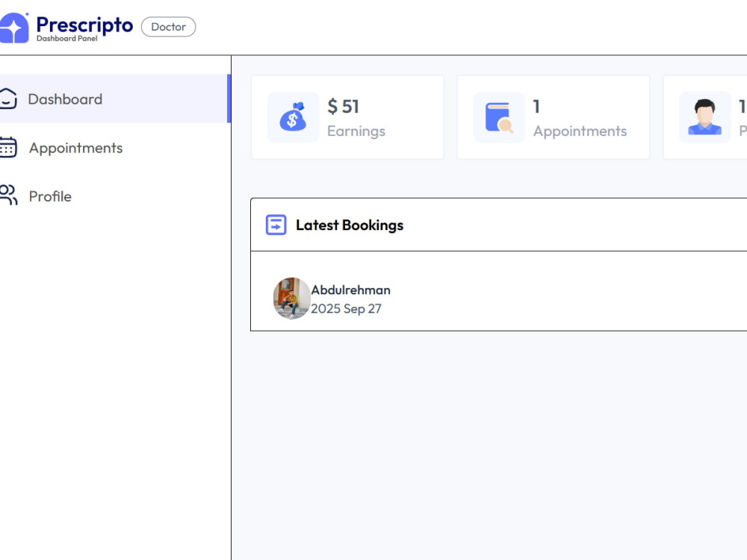Open the Dashboard menu item
This screenshot has width=747, height=560.
(x=115, y=99)
